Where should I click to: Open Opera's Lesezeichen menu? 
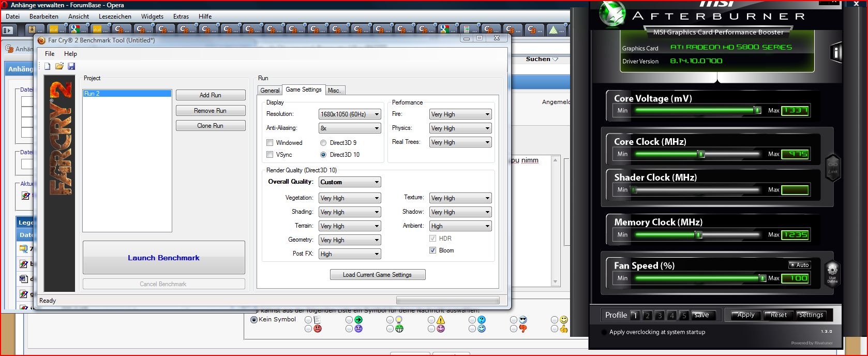115,17
